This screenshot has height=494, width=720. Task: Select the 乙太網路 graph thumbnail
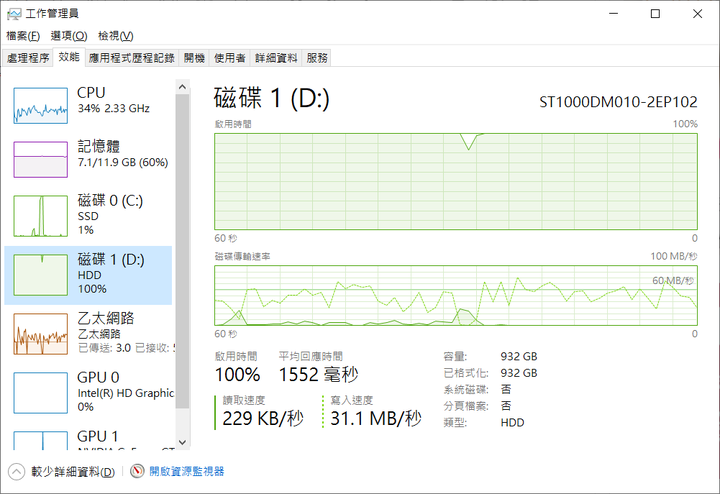40,334
